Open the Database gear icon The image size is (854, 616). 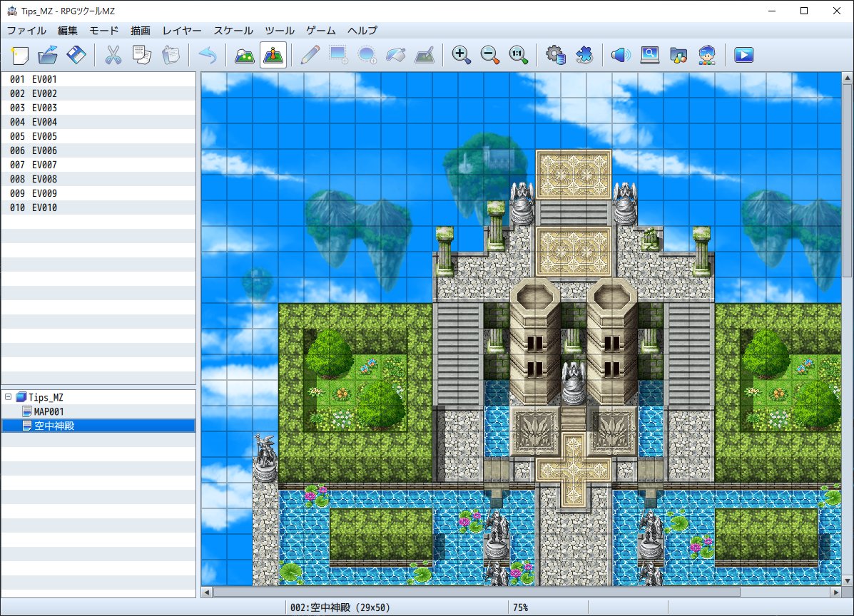(x=556, y=55)
